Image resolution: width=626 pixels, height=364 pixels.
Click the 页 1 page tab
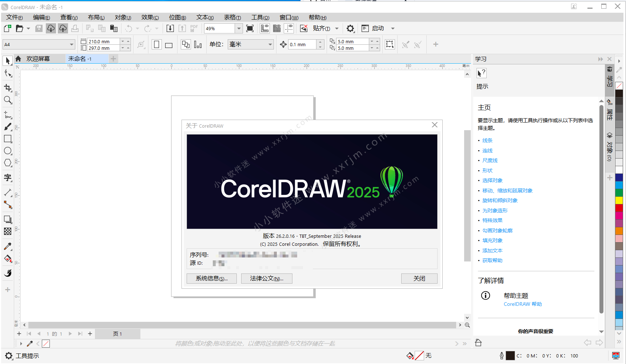point(117,334)
